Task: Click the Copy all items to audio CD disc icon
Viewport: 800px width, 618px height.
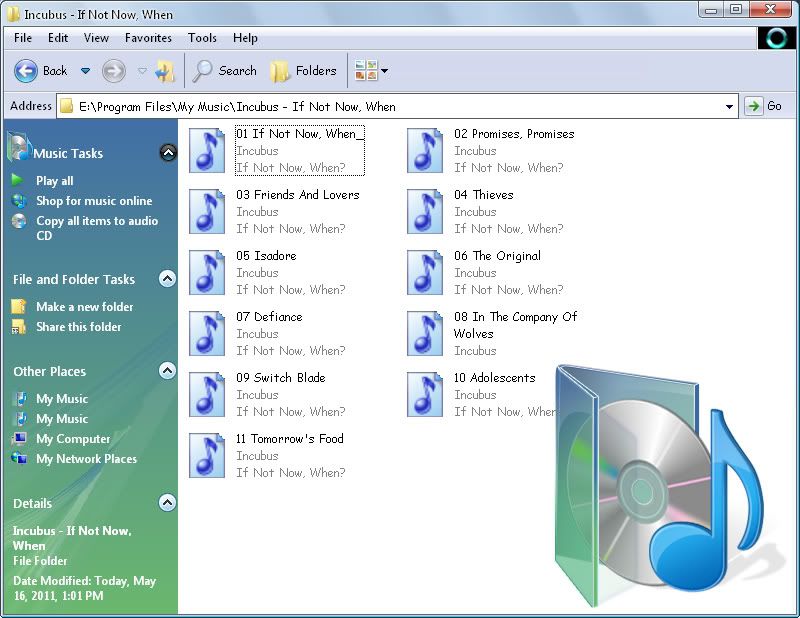Action: [19, 221]
